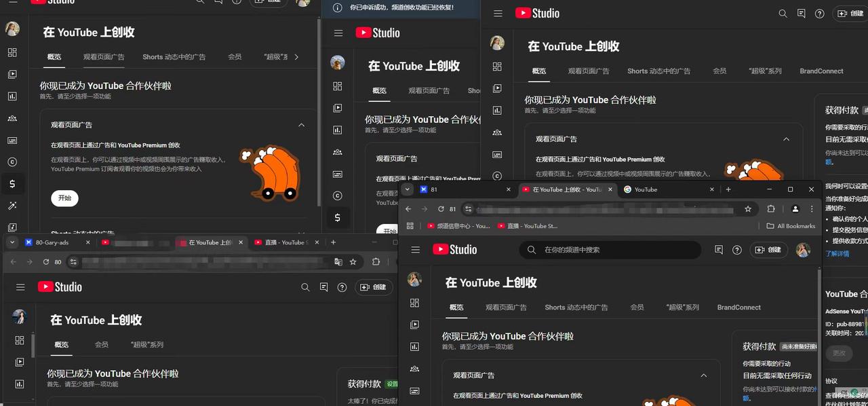Open tab search dropdown in 80 browser window
This screenshot has width=868, height=406.
point(12,242)
